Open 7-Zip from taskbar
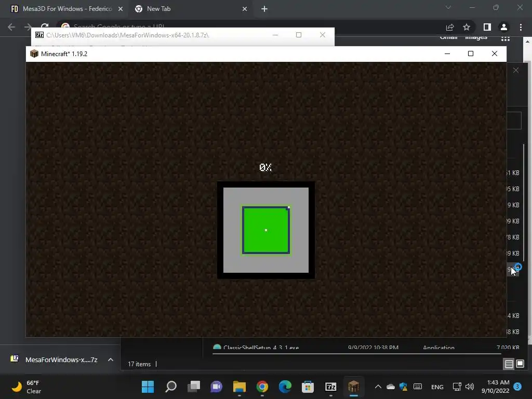532x399 pixels. [x=331, y=387]
